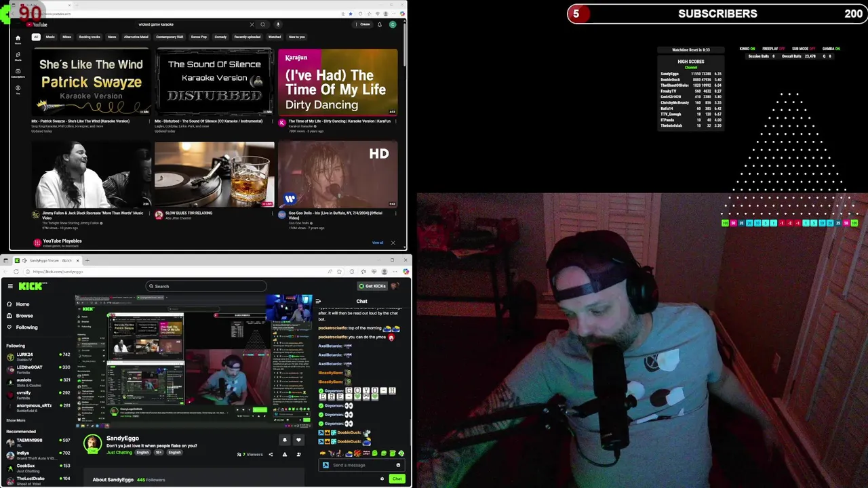
Task: Open the Kick hamburger menu
Action: [10, 286]
